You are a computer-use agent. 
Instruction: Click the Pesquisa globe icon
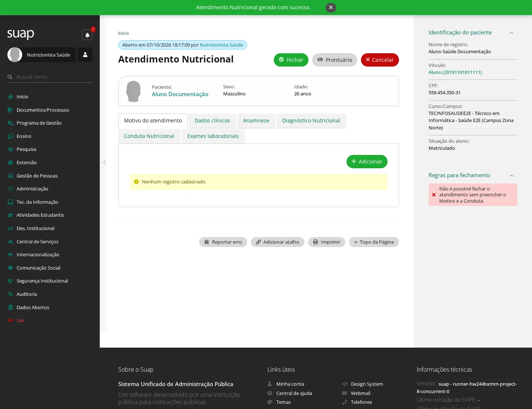pyautogui.click(x=10, y=149)
